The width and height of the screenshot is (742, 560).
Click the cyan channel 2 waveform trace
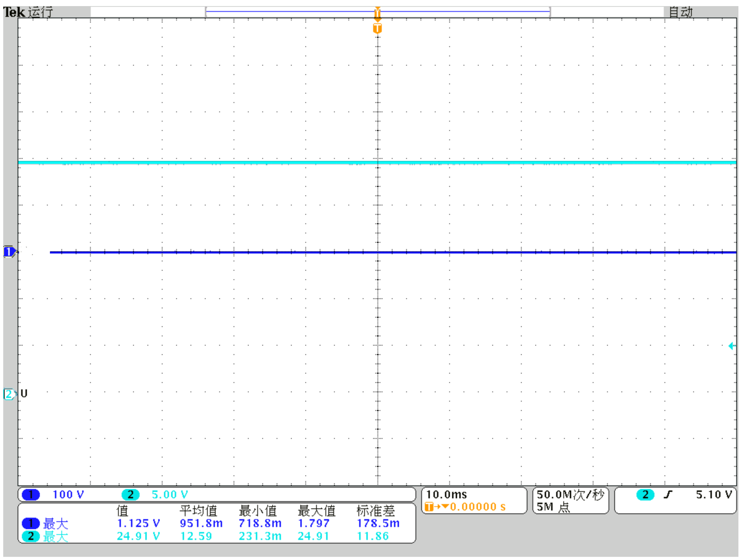coord(251,162)
